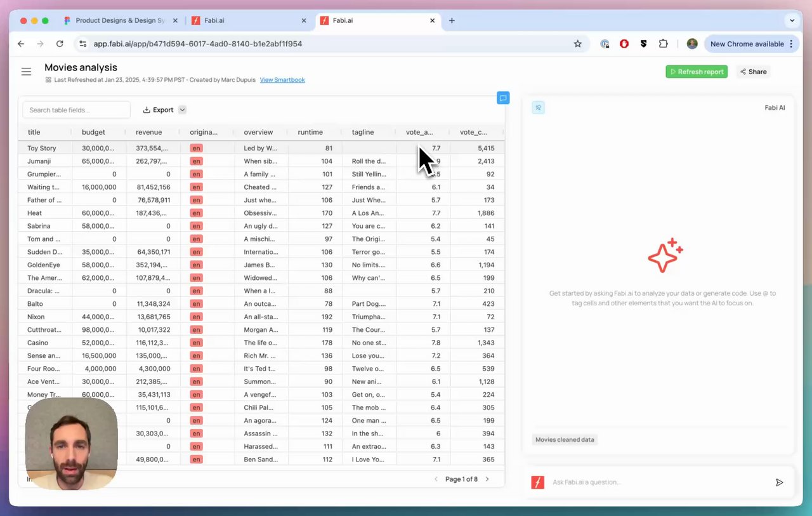Open the Chrome extensions puzzle icon
This screenshot has height=516, width=812.
(x=664, y=44)
